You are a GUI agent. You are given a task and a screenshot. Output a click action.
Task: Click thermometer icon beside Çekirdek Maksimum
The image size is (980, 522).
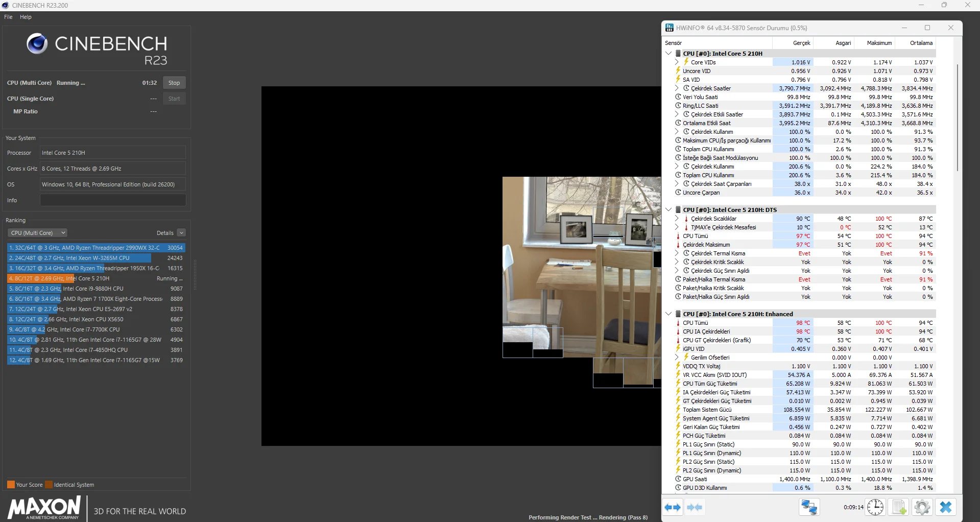(678, 245)
